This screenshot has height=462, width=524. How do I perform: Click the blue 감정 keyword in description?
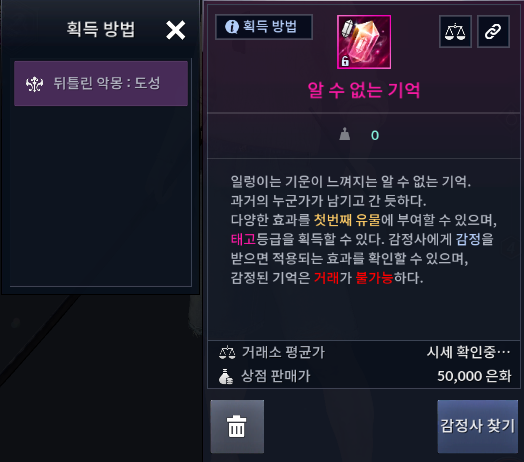468,239
